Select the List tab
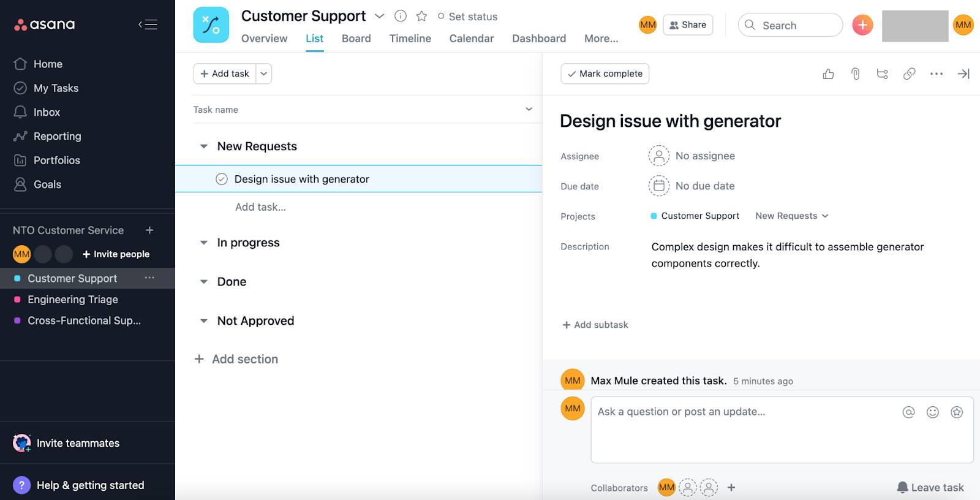 315,39
